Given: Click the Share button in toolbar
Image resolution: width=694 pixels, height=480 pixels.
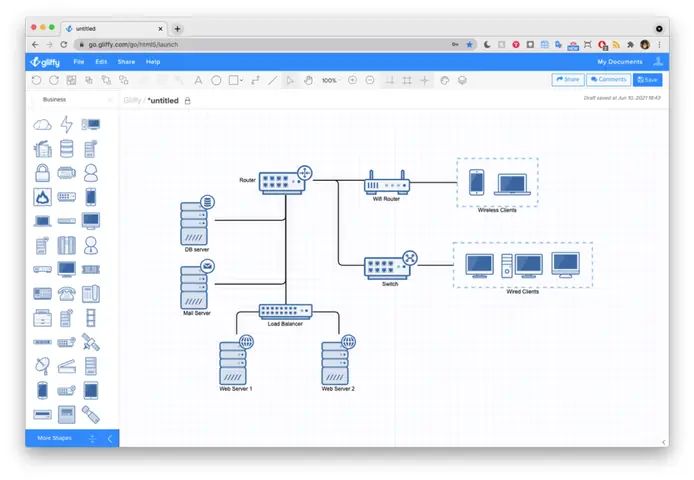Looking at the screenshot, I should click(568, 80).
